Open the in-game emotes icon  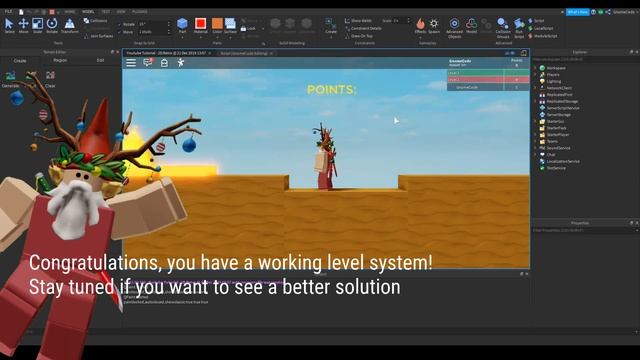[180, 62]
